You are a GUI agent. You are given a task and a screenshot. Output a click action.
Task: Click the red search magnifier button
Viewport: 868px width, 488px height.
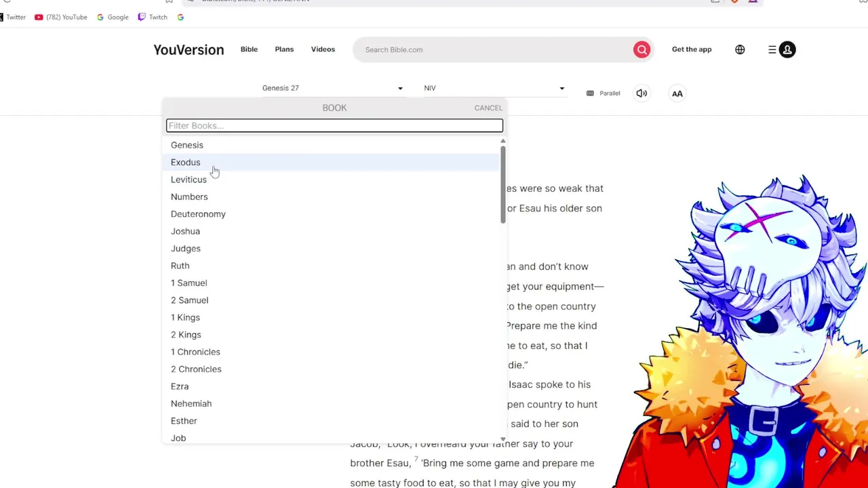642,49
